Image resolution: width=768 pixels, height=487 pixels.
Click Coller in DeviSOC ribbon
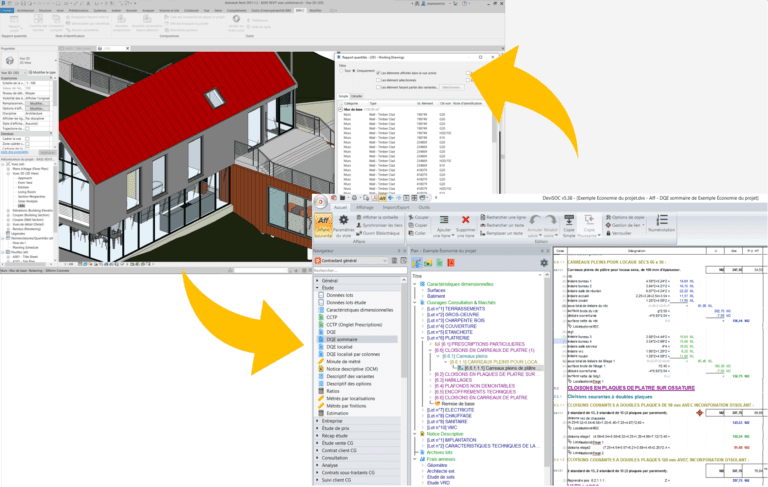417,233
